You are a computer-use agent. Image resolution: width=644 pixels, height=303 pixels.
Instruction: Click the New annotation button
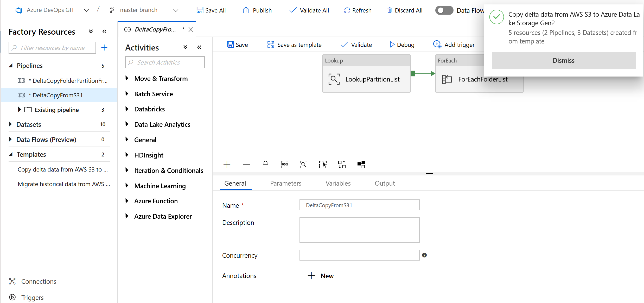321,276
